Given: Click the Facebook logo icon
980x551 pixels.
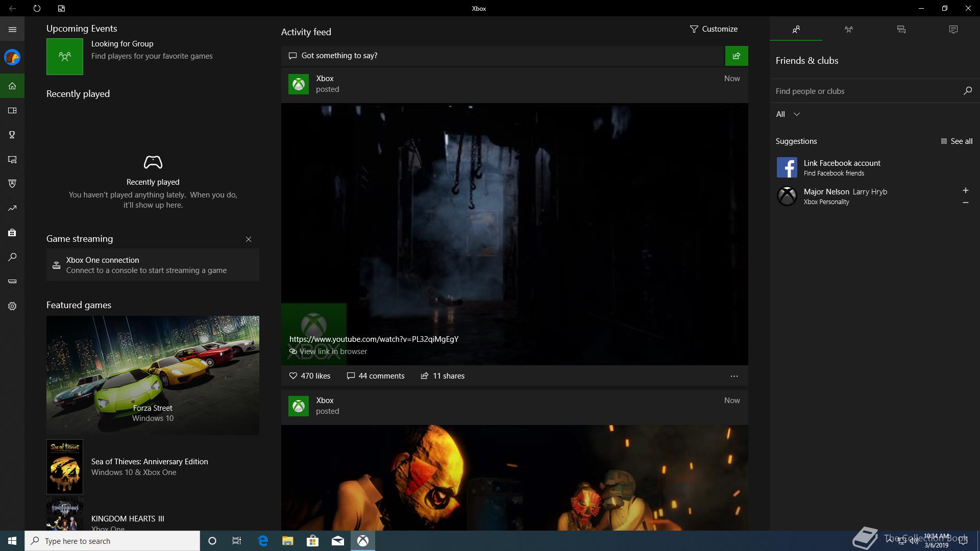Looking at the screenshot, I should (787, 167).
